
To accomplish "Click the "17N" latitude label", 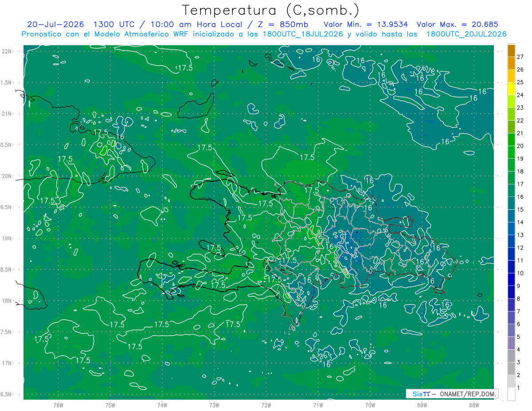I will (x=7, y=364).
